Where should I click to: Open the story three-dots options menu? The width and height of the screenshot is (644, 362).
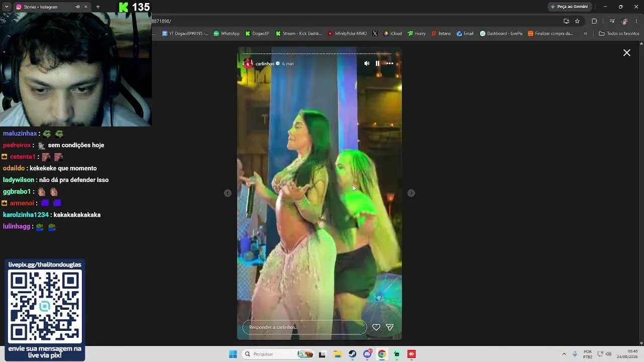click(x=389, y=63)
